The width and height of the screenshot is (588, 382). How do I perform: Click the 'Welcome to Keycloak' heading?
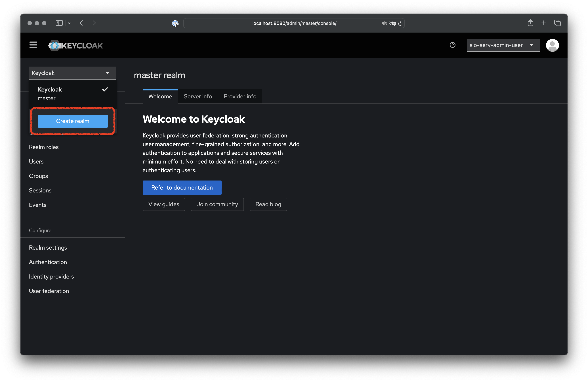[x=194, y=119]
